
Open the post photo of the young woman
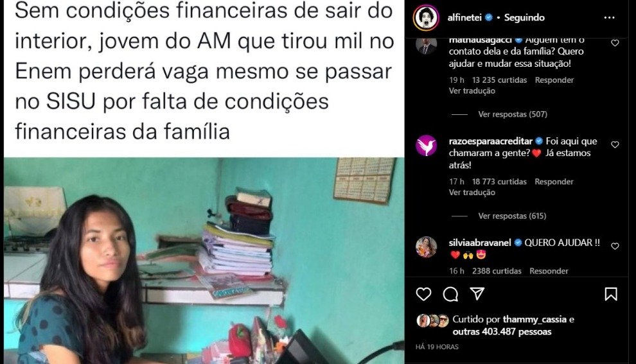click(204, 261)
